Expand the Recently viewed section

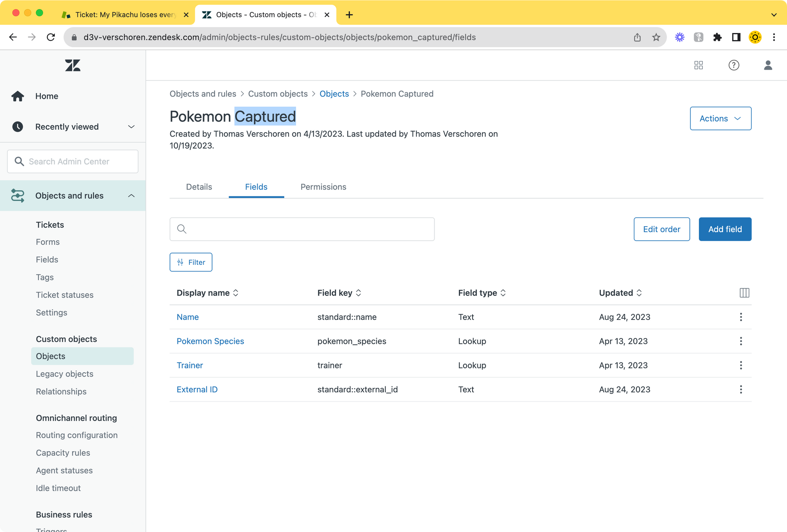click(131, 127)
